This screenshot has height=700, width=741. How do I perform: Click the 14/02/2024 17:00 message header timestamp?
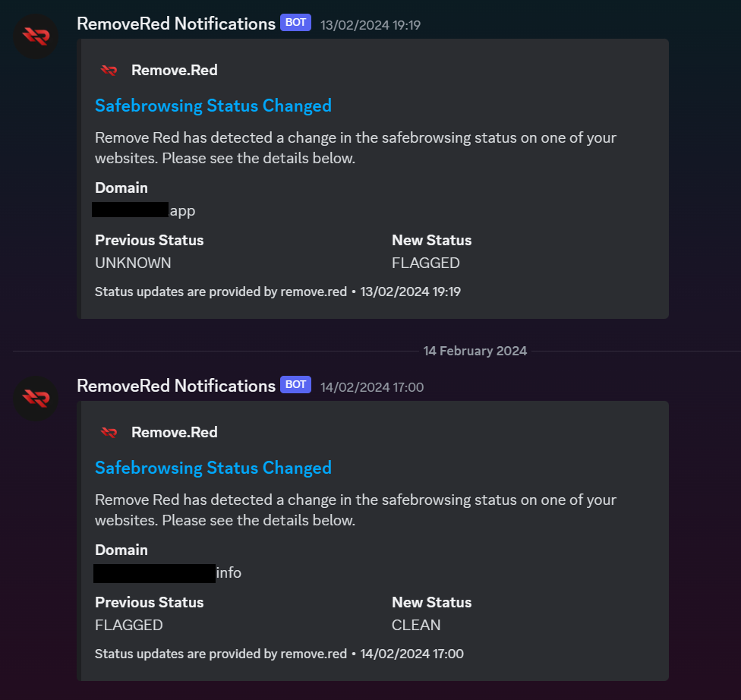point(372,387)
